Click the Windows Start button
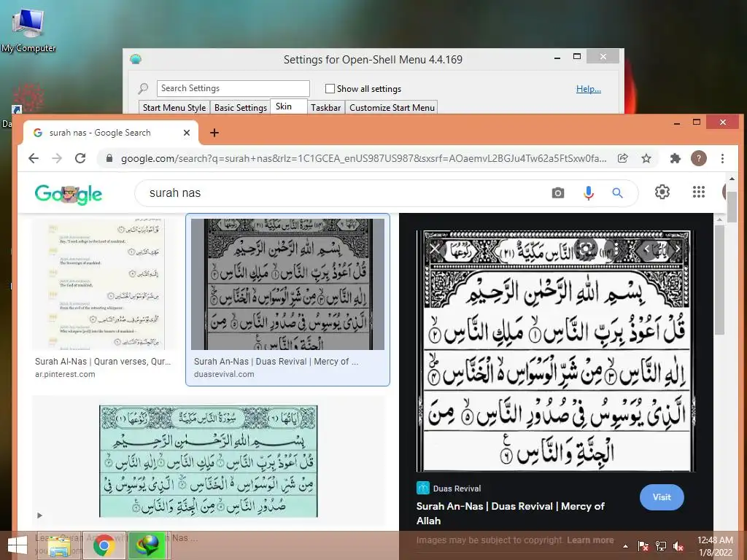 (x=18, y=545)
